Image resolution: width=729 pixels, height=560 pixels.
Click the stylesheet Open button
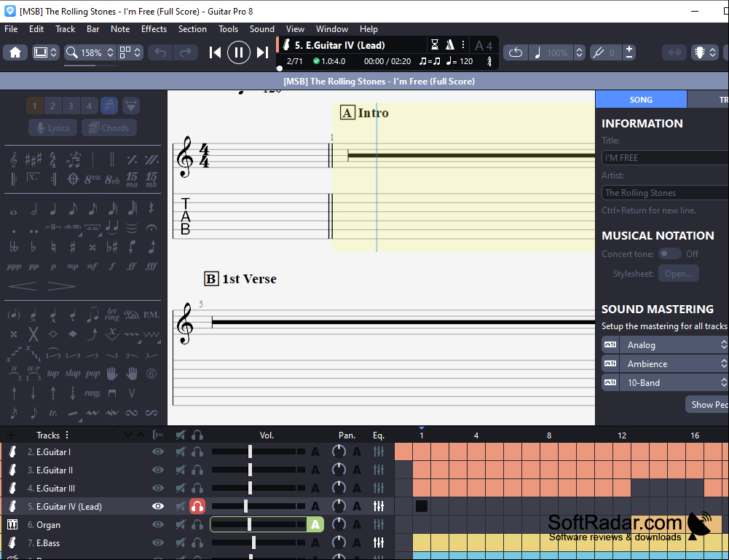click(x=678, y=273)
